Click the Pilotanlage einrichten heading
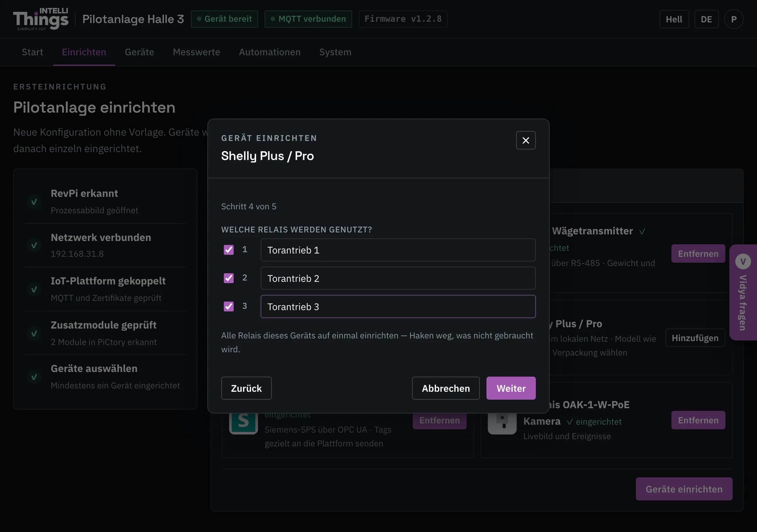 pyautogui.click(x=94, y=108)
